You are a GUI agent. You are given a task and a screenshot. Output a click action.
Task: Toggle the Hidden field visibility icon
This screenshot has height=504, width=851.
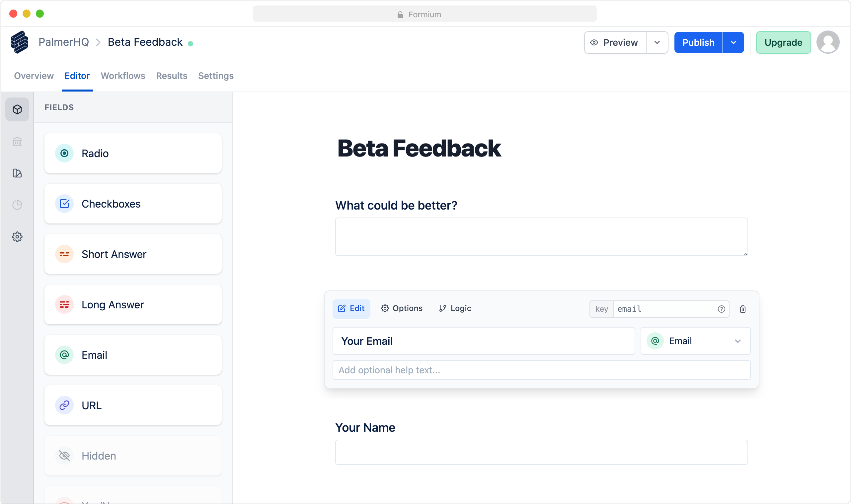click(64, 456)
